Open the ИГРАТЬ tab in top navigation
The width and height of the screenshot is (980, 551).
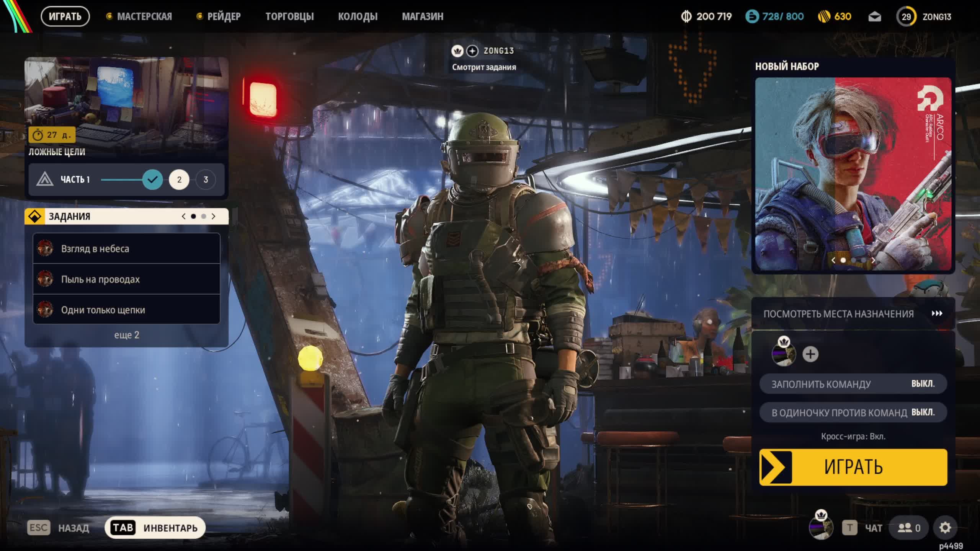[65, 16]
